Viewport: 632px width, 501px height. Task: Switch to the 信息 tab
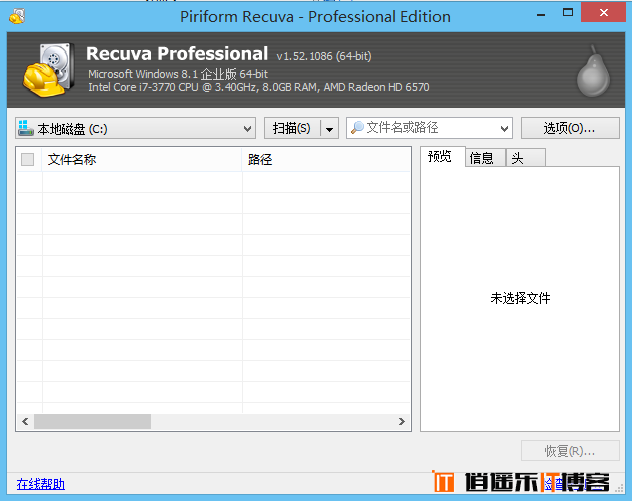click(x=485, y=158)
